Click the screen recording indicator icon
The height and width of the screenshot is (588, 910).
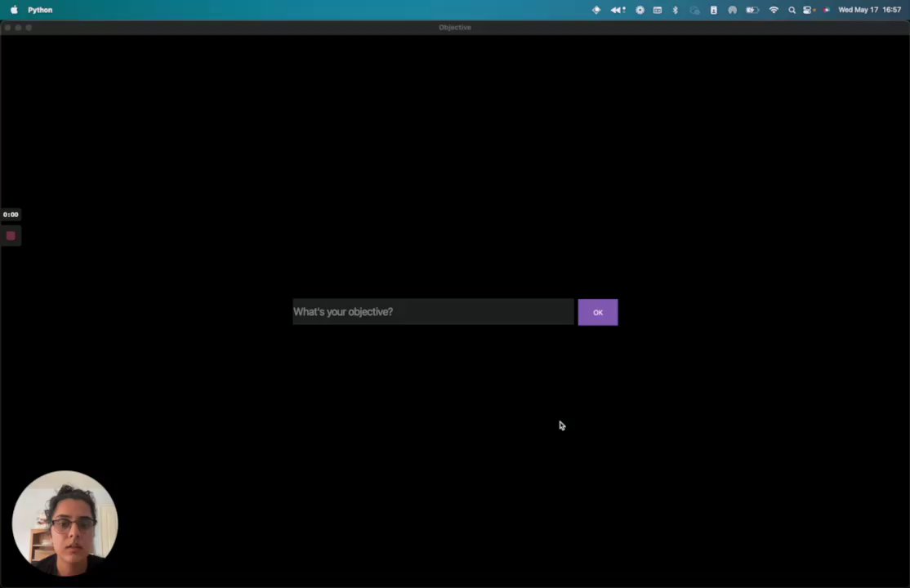pyautogui.click(x=827, y=10)
